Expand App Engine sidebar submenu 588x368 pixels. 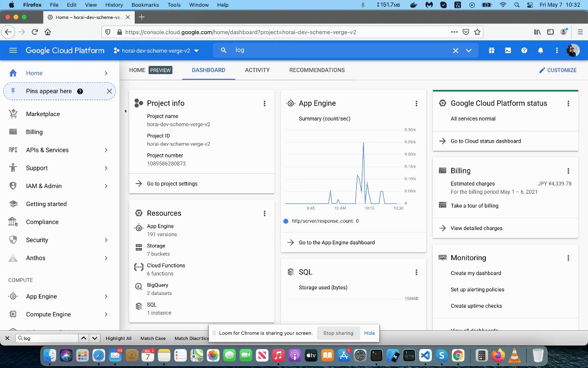106,296
